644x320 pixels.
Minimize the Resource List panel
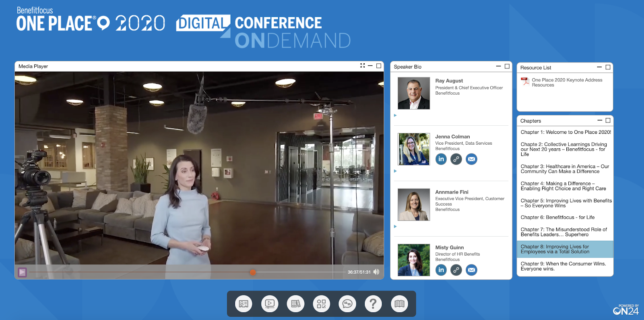599,67
